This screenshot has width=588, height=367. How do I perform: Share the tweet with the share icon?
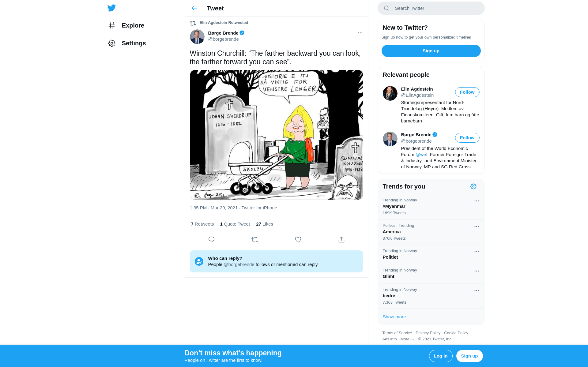(341, 240)
